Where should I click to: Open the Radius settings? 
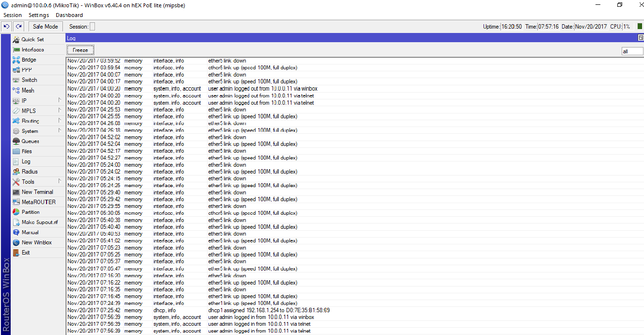[x=30, y=172]
